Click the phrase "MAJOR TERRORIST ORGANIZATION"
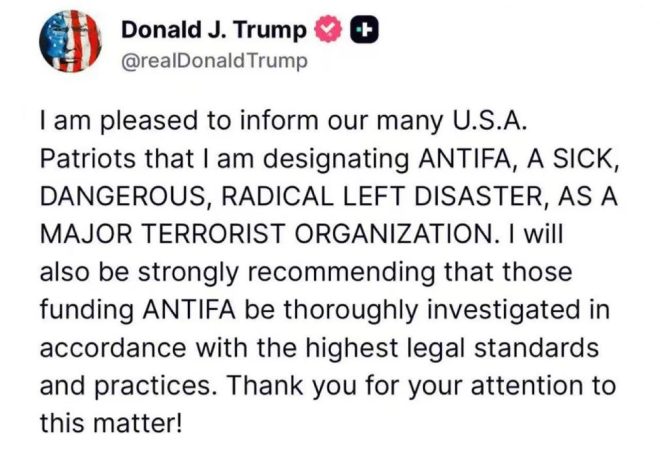The height and width of the screenshot is (468, 660). [266, 234]
